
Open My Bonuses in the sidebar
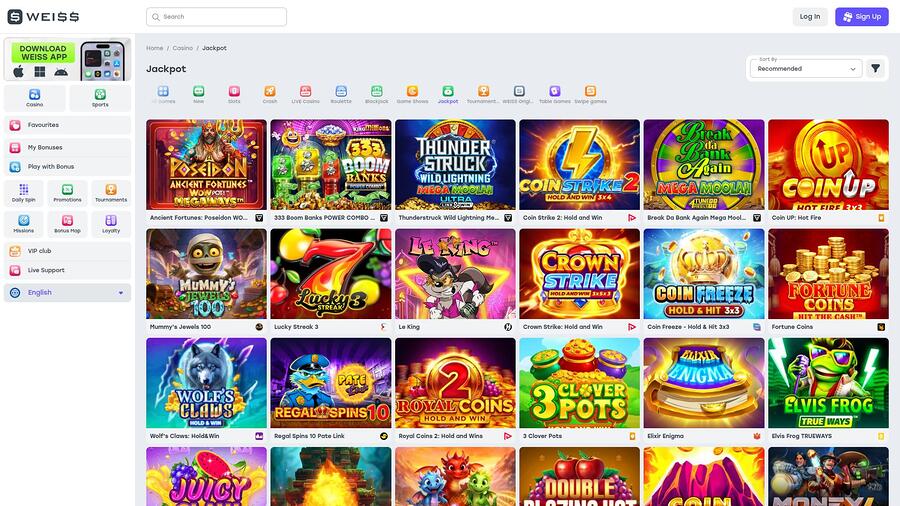(68, 147)
